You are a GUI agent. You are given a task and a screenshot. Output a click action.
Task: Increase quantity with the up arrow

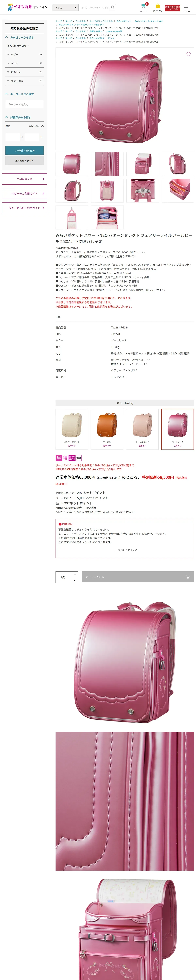[x=75, y=574]
